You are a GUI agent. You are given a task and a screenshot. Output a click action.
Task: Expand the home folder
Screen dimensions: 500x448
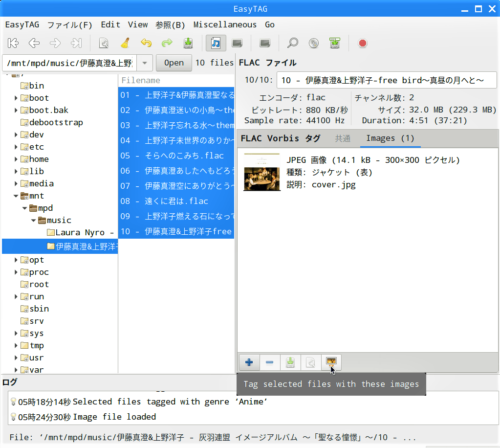pyautogui.click(x=16, y=159)
